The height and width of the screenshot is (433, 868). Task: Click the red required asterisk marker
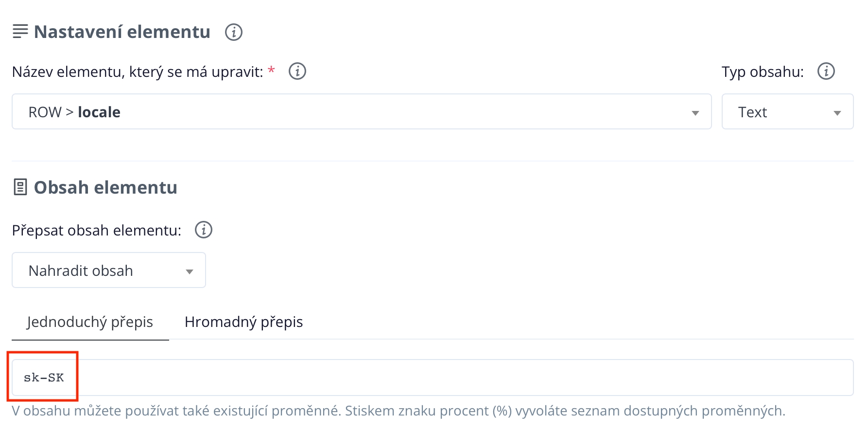tap(272, 71)
